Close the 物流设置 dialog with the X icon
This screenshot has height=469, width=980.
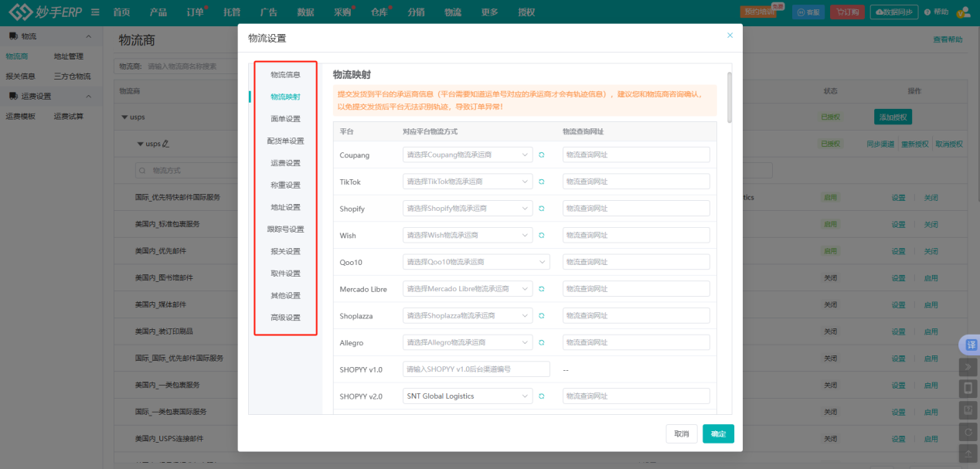730,36
